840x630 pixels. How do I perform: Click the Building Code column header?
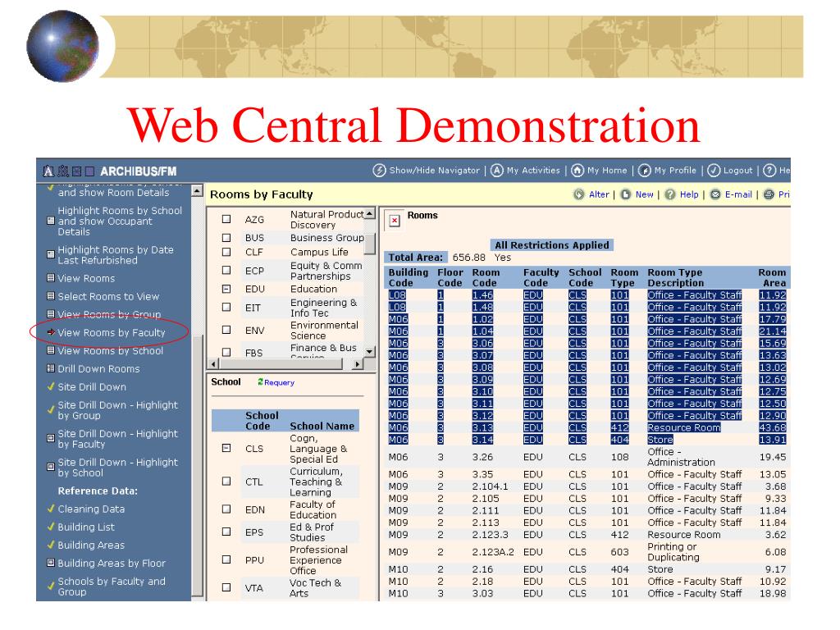409,277
